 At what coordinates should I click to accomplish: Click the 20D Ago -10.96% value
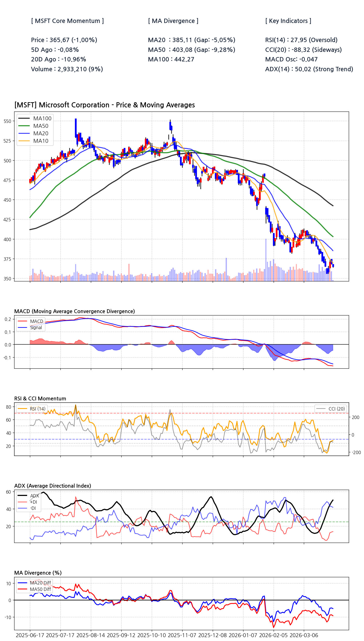coord(58,59)
